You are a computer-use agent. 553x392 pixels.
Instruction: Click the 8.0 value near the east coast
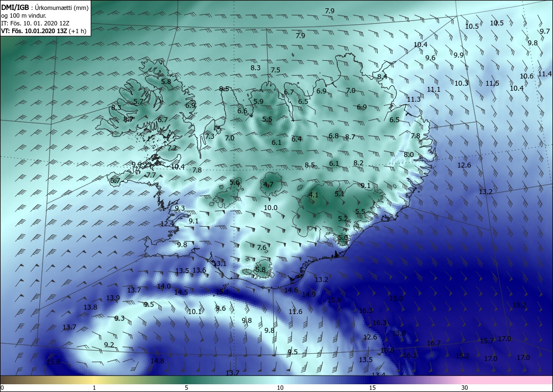point(409,155)
